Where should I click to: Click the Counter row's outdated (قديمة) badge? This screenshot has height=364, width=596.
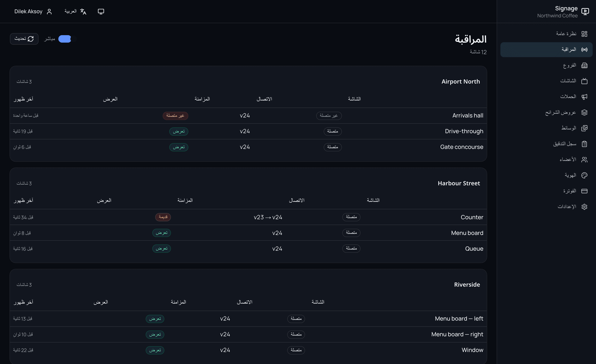163,217
